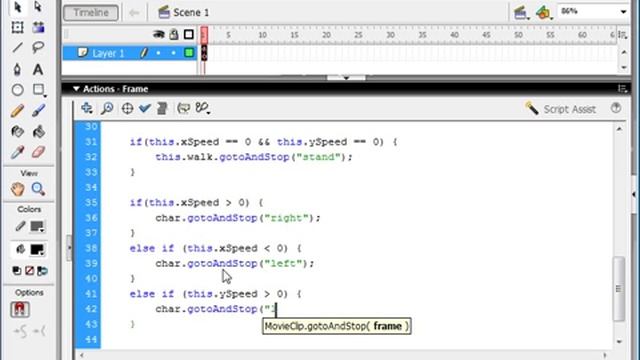Open Actions panel help icon
The image size is (640, 360).
point(616,108)
